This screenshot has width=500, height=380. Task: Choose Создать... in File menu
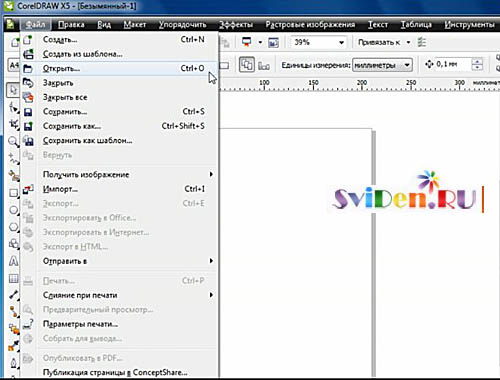point(119,39)
